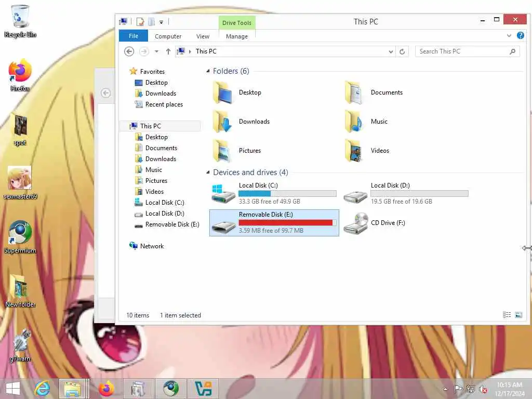The image size is (532, 399).
Task: Click File Explorer taskbar button
Action: point(73,389)
